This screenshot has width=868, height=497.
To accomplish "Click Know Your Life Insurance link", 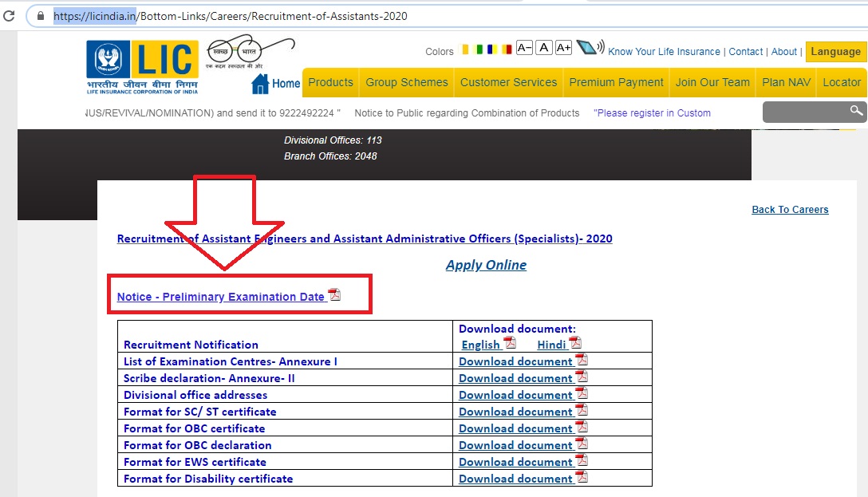I will pyautogui.click(x=665, y=52).
